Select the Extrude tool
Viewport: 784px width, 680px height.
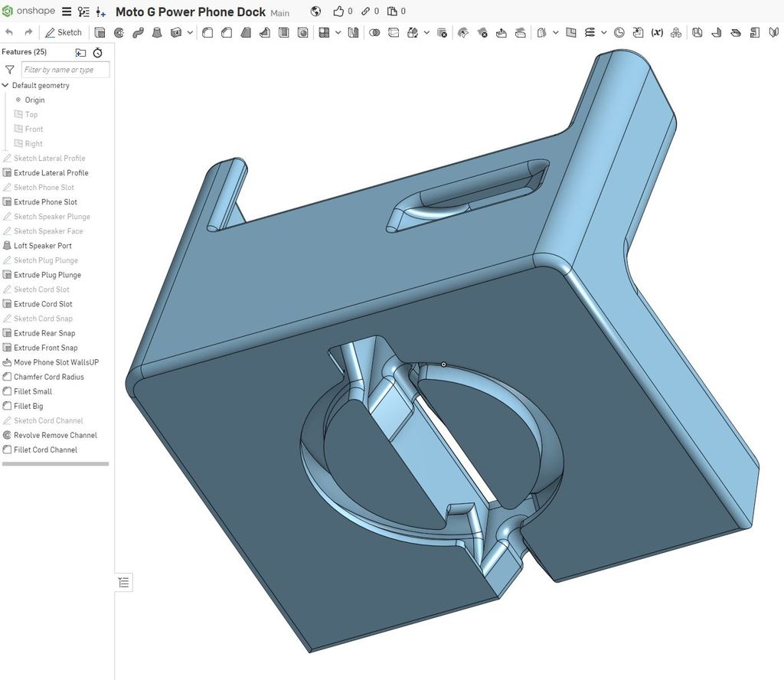point(100,32)
